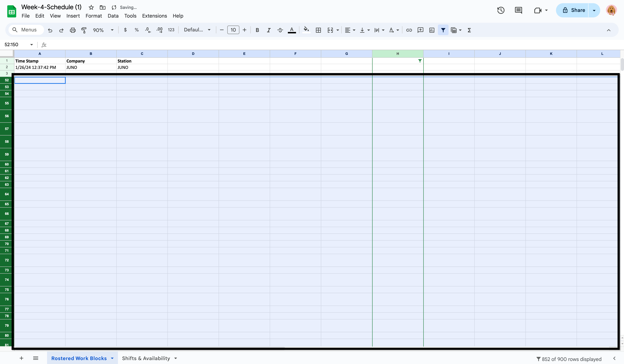Click the font size input field
This screenshot has height=364, width=624.
[233, 30]
